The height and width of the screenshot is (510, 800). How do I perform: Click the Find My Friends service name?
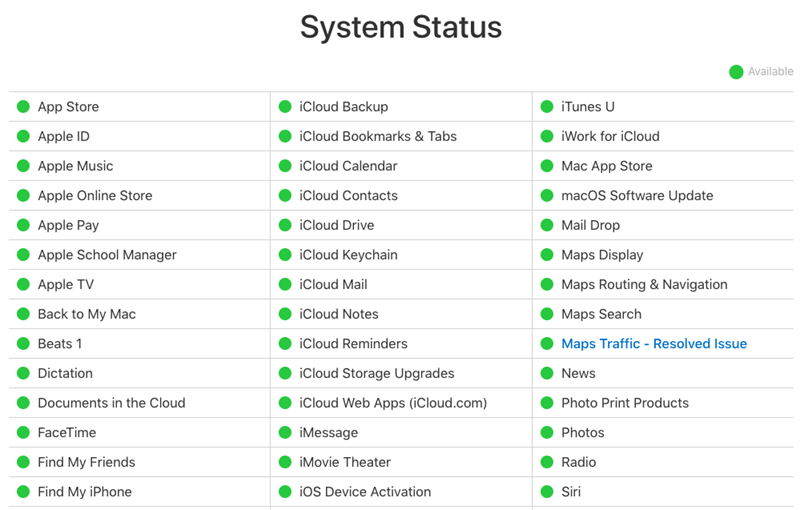click(86, 462)
